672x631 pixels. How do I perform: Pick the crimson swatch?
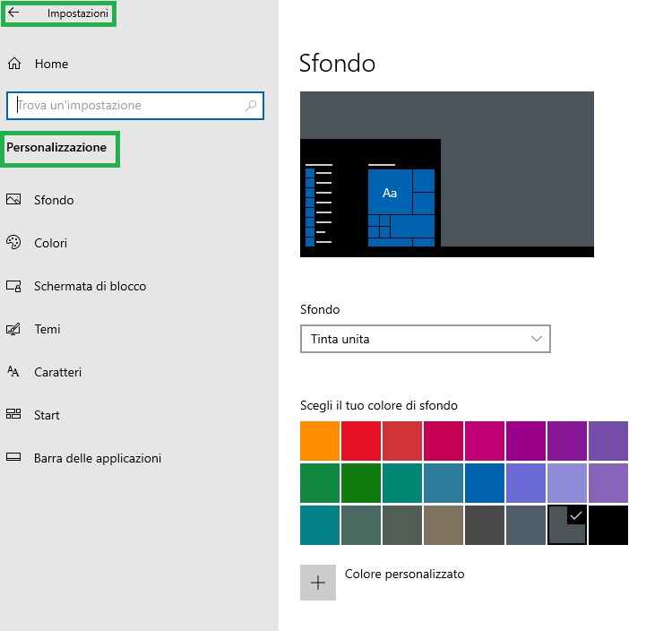444,441
